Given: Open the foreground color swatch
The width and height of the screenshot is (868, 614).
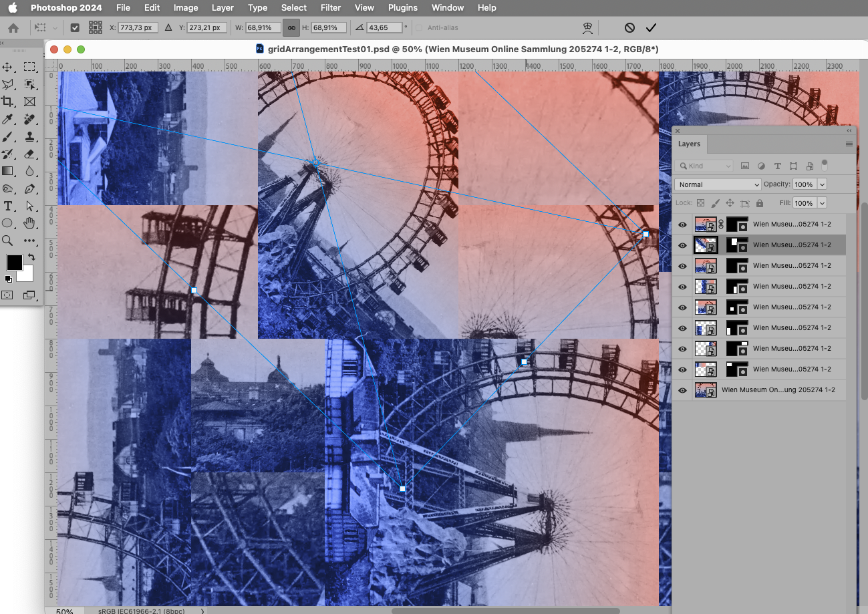Looking at the screenshot, I should [14, 263].
